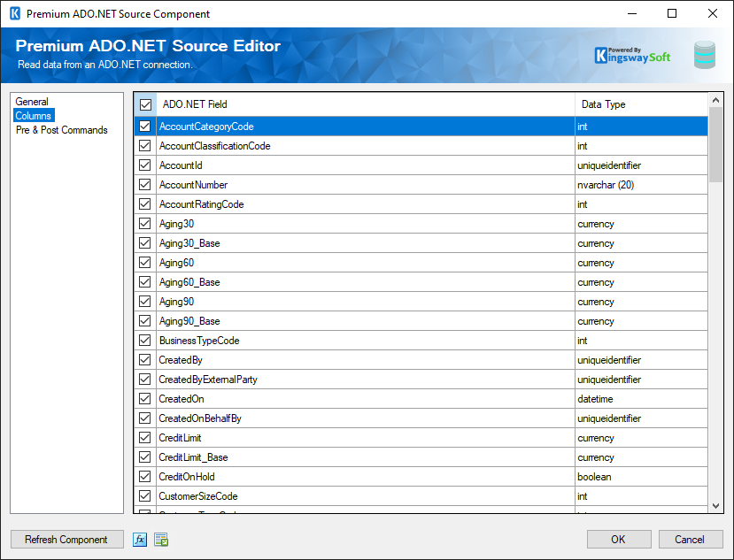This screenshot has width=734, height=560.
Task: Click the database cylinder icon in the banner
Action: pos(705,55)
